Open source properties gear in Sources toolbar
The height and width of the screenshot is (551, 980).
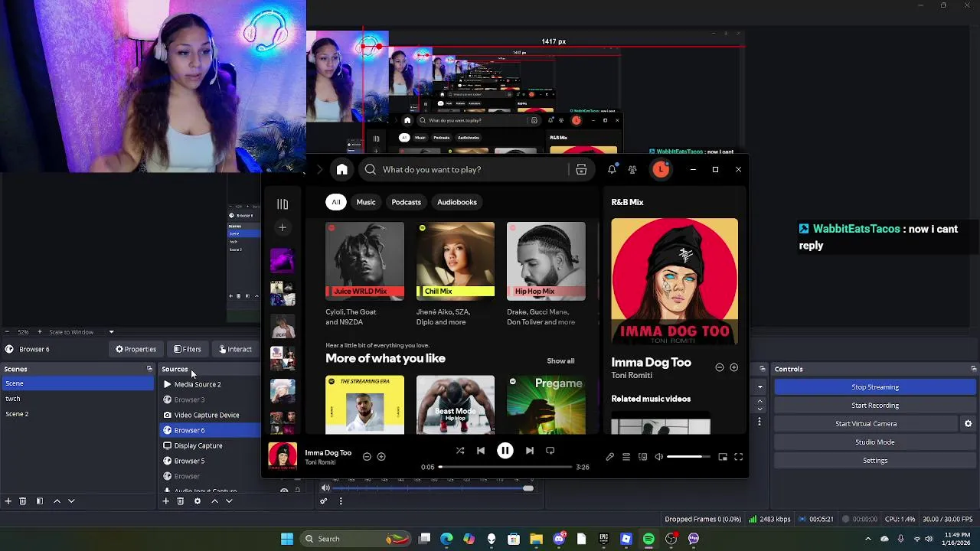198,501
